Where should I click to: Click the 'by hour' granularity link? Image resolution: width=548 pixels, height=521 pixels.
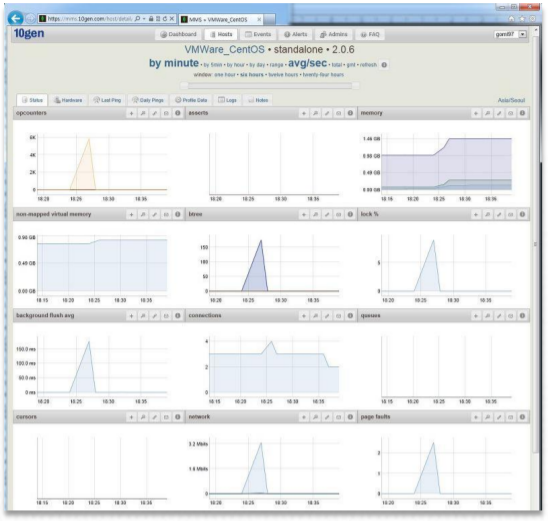pos(236,65)
